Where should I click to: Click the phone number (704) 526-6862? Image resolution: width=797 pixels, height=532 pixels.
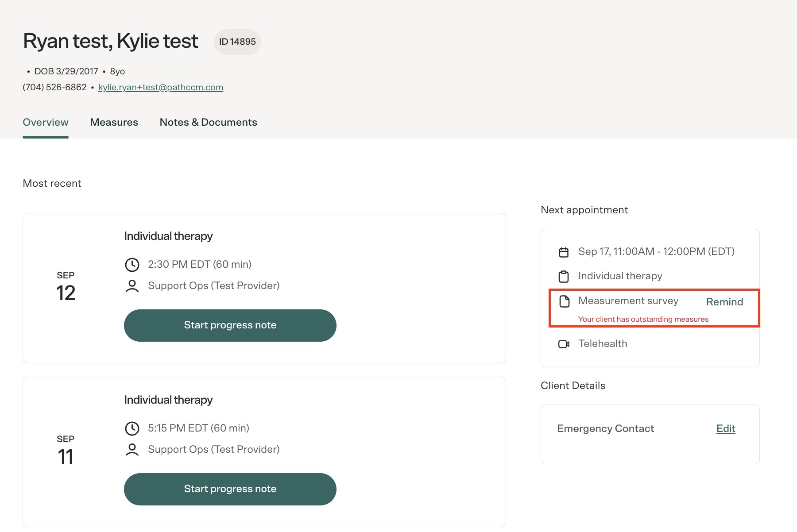54,87
